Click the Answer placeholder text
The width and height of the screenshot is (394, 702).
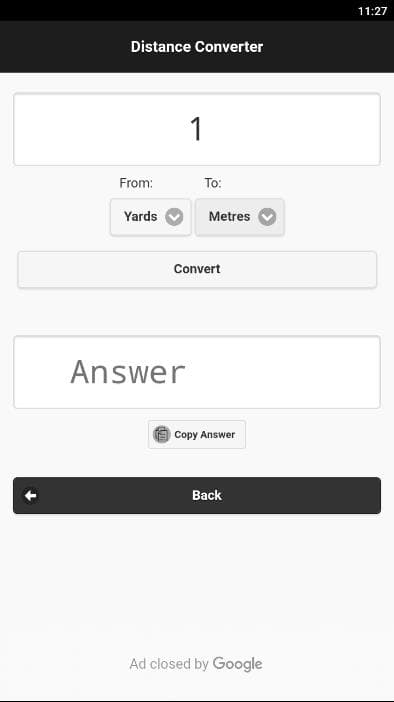click(128, 372)
